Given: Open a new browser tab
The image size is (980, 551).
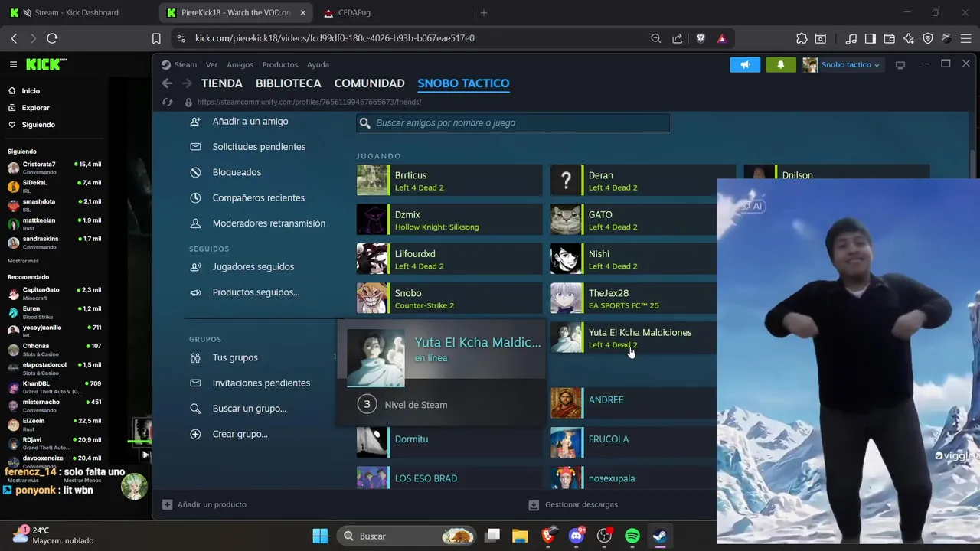Looking at the screenshot, I should click(483, 13).
